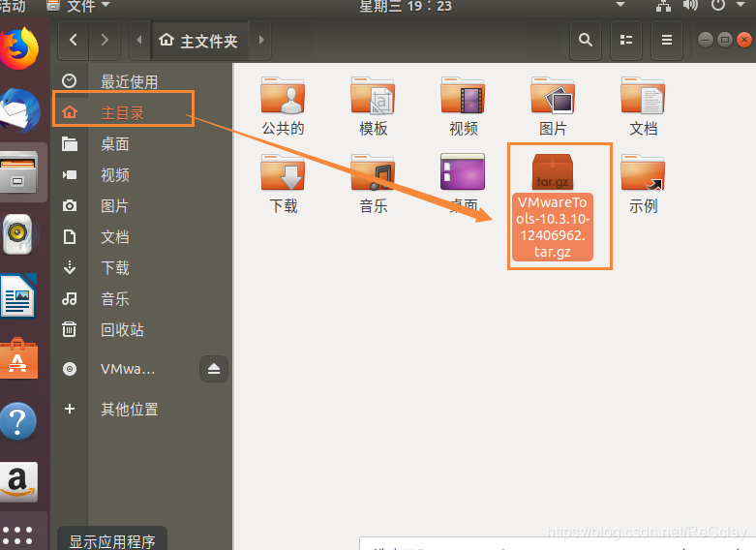
Task: Open the hamburger options menu
Action: 667,40
